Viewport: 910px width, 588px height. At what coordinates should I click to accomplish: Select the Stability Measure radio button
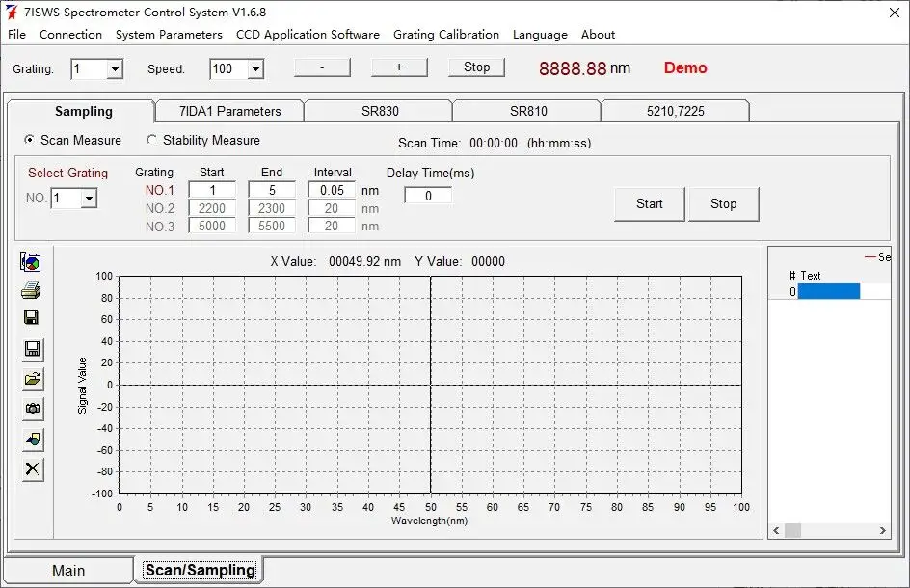pyautogui.click(x=151, y=140)
